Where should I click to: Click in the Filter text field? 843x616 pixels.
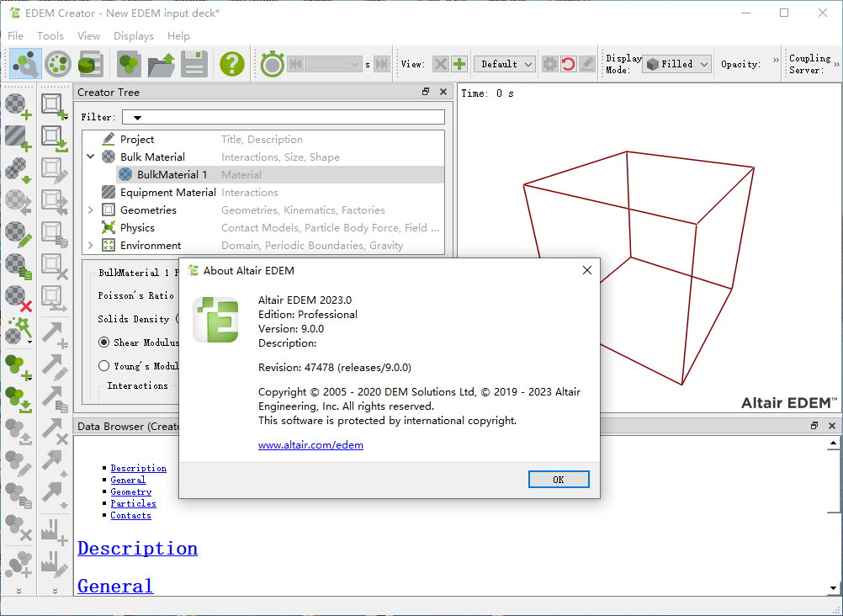(x=284, y=117)
